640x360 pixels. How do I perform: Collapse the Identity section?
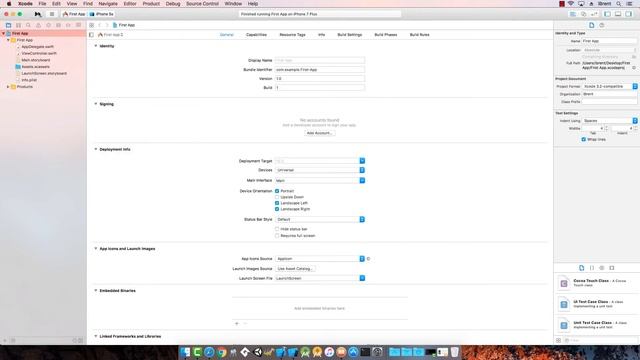[x=96, y=46]
